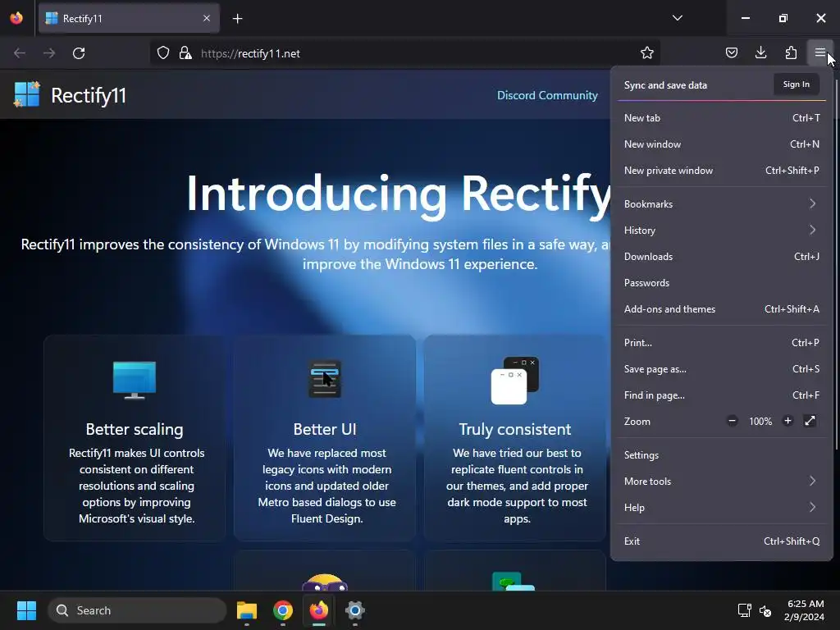This screenshot has width=840, height=630.
Task: Open Add-ons and themes
Action: [722, 309]
